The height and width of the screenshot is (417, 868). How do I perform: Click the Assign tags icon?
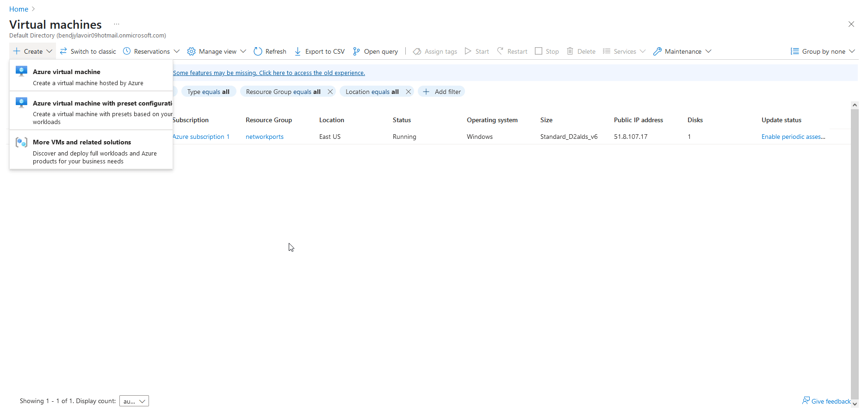point(417,51)
